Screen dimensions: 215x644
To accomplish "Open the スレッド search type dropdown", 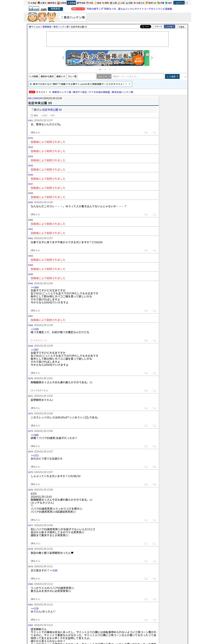I will [104, 77].
